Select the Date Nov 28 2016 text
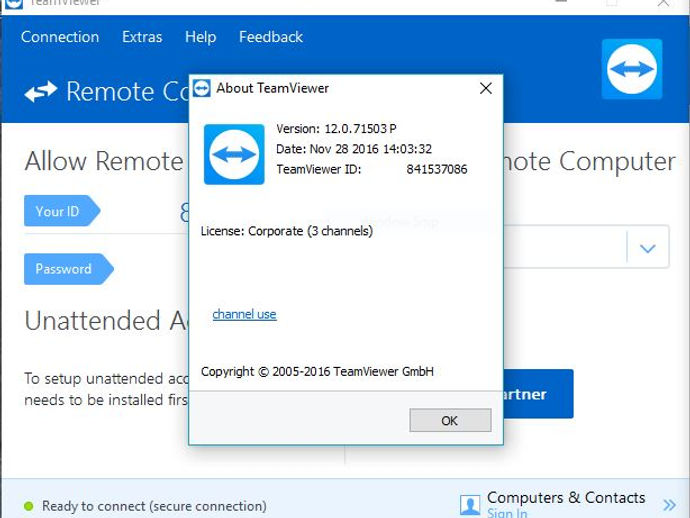The width and height of the screenshot is (690, 518). coord(354,149)
